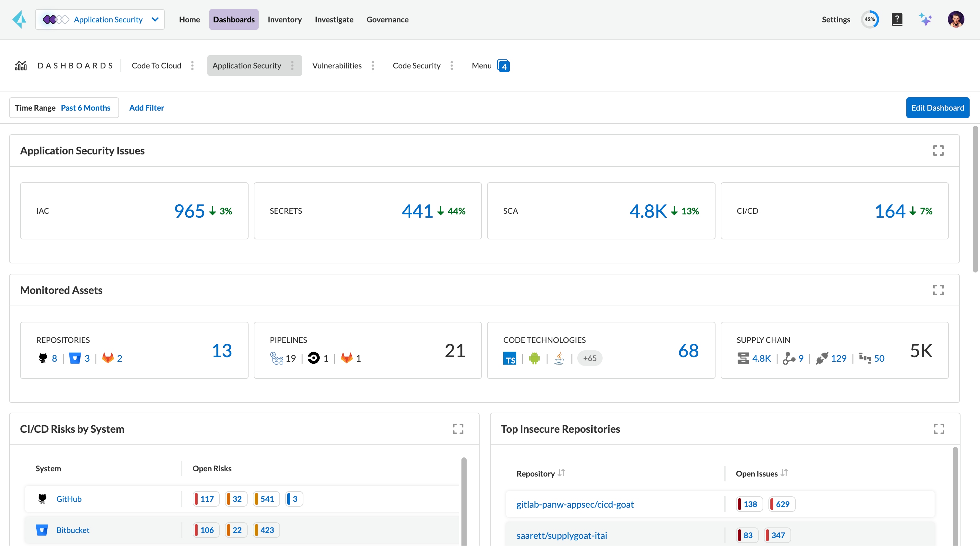
Task: Go to the Inventory menu
Action: click(x=285, y=19)
